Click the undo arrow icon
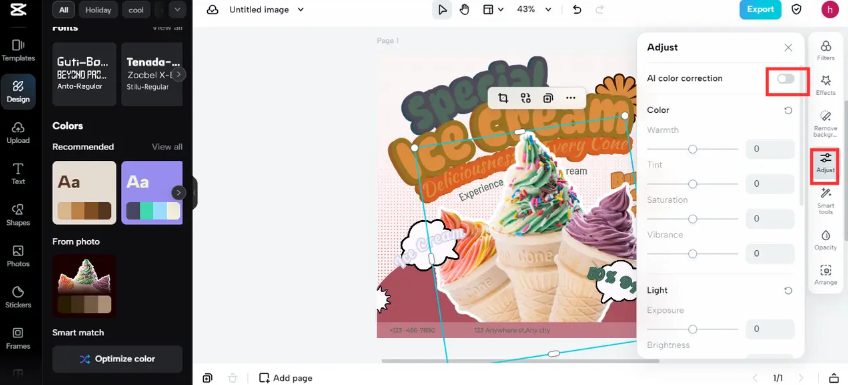848x385 pixels. pyautogui.click(x=577, y=10)
